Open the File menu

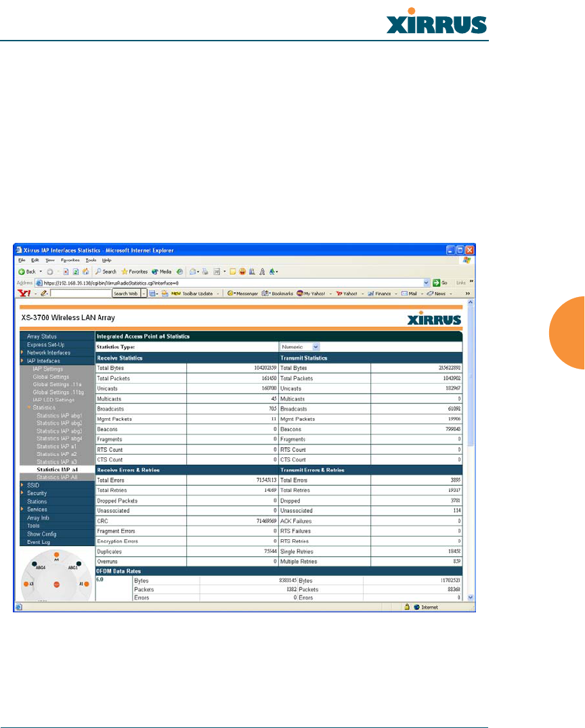click(x=22, y=260)
